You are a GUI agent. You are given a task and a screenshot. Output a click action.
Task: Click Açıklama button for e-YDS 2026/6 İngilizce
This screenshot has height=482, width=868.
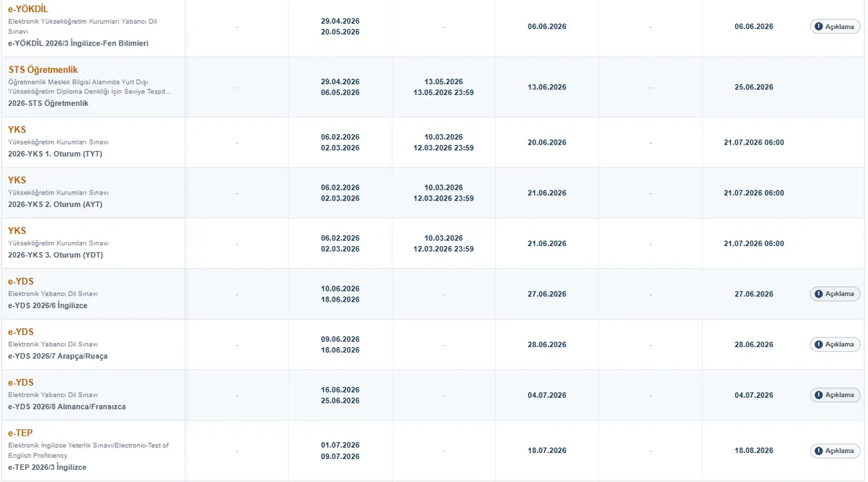[835, 294]
